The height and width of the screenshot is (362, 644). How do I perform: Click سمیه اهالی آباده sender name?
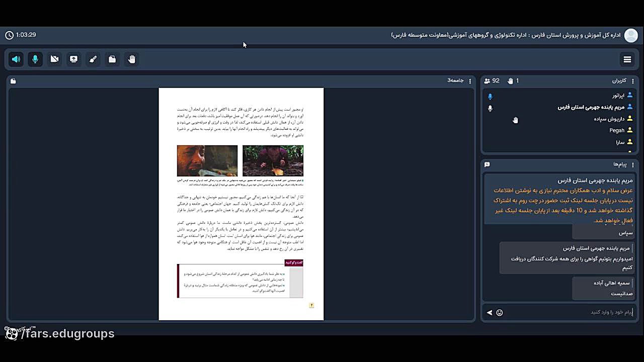point(612,283)
